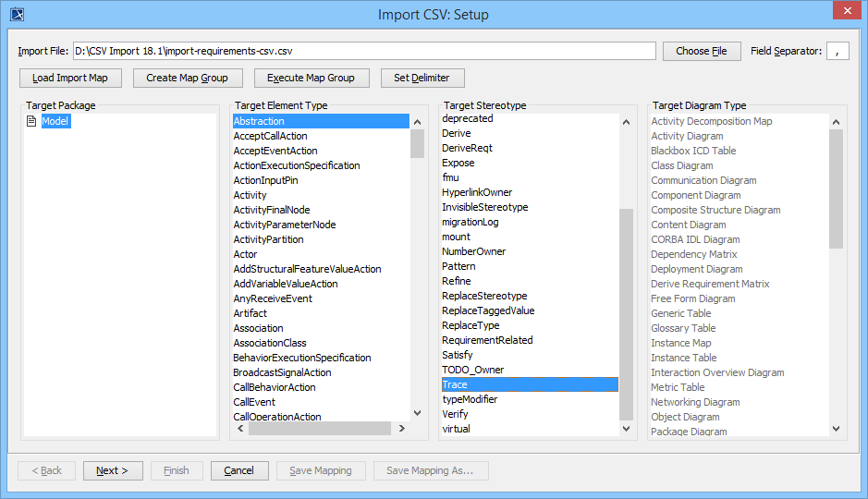This screenshot has height=499, width=868.
Task: Close the Import CSV Setup window
Action: coord(843,12)
